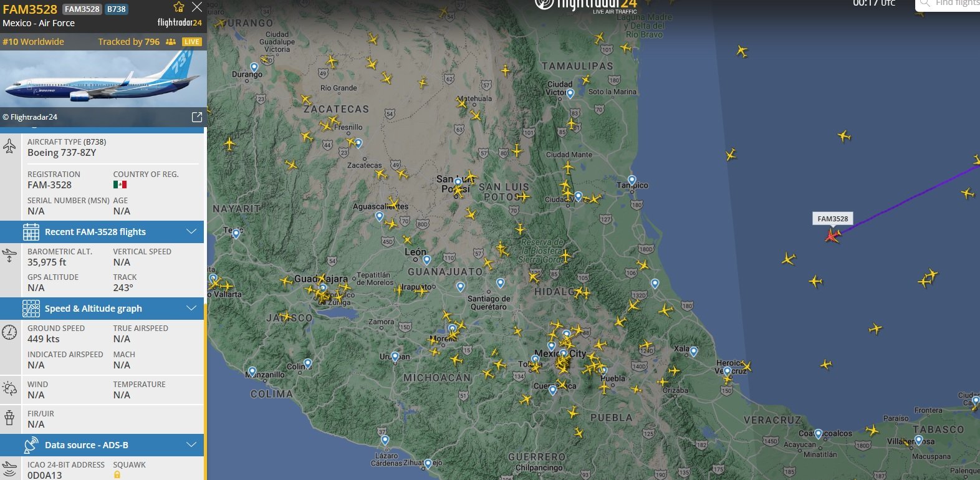Click the Find flights search field
The width and height of the screenshot is (980, 480).
pos(948,4)
